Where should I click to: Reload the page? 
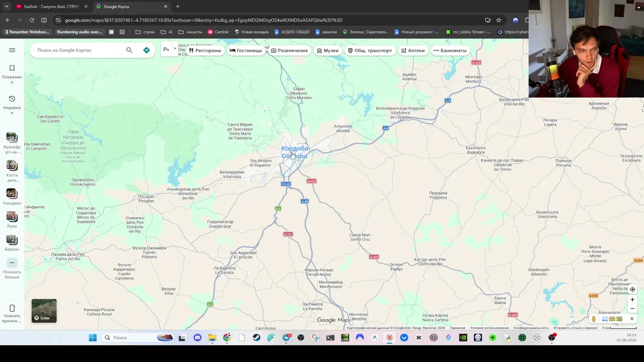(32, 20)
